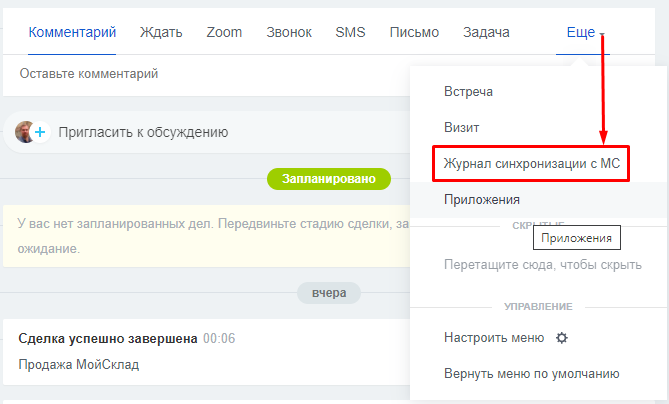
Task: Focus the Оставьте комментарий input field
Action: click(x=200, y=74)
